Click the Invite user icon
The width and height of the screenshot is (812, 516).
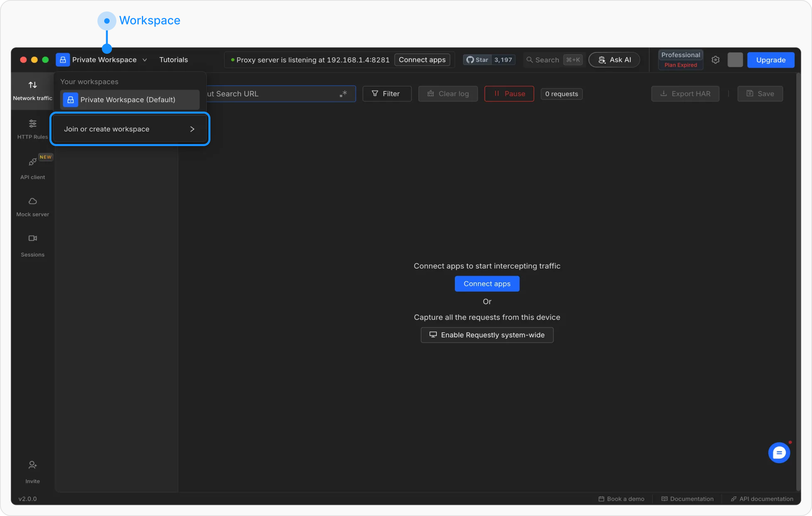[x=32, y=466]
